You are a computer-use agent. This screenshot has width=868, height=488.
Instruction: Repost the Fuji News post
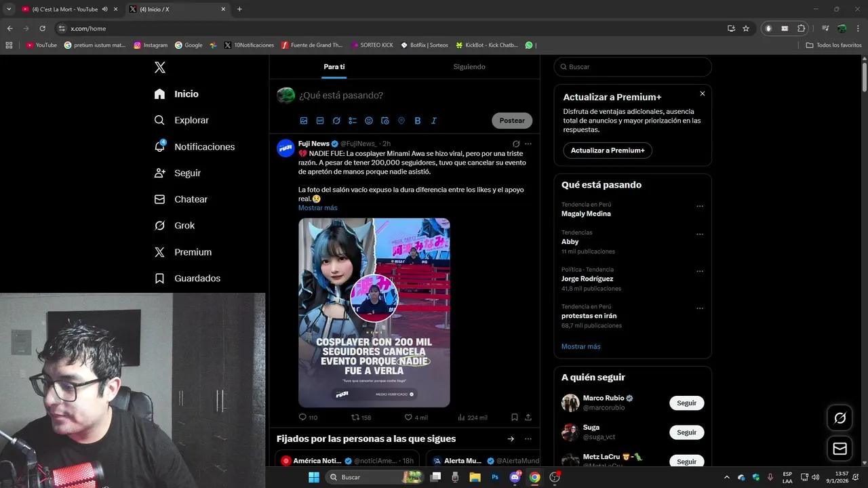[361, 418]
